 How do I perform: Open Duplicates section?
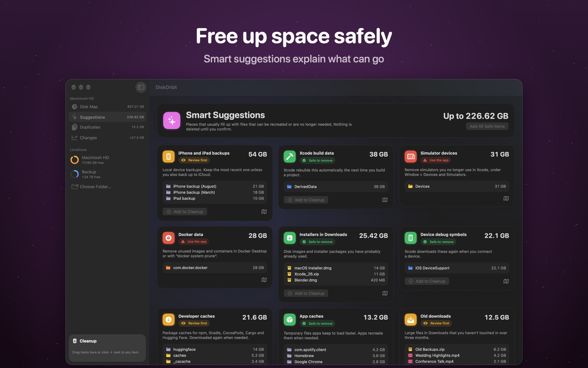coord(107,127)
